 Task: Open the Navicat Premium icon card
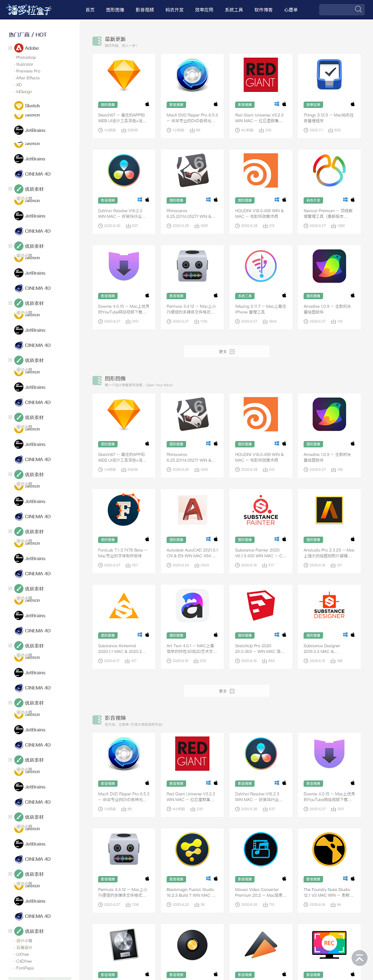[329, 171]
